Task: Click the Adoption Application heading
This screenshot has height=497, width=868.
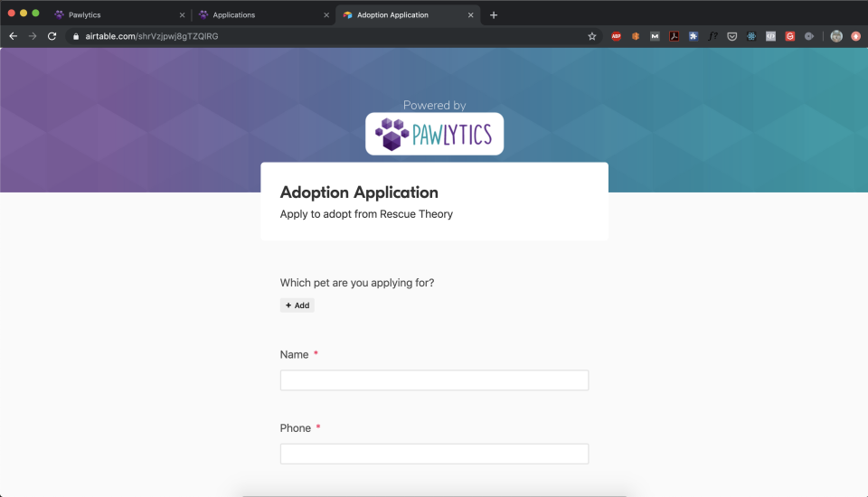Action: (359, 192)
